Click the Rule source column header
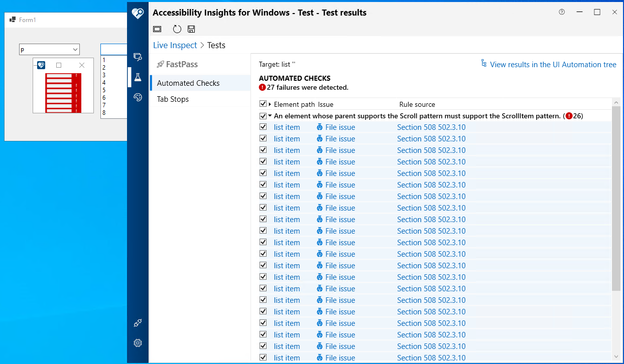 tap(417, 104)
